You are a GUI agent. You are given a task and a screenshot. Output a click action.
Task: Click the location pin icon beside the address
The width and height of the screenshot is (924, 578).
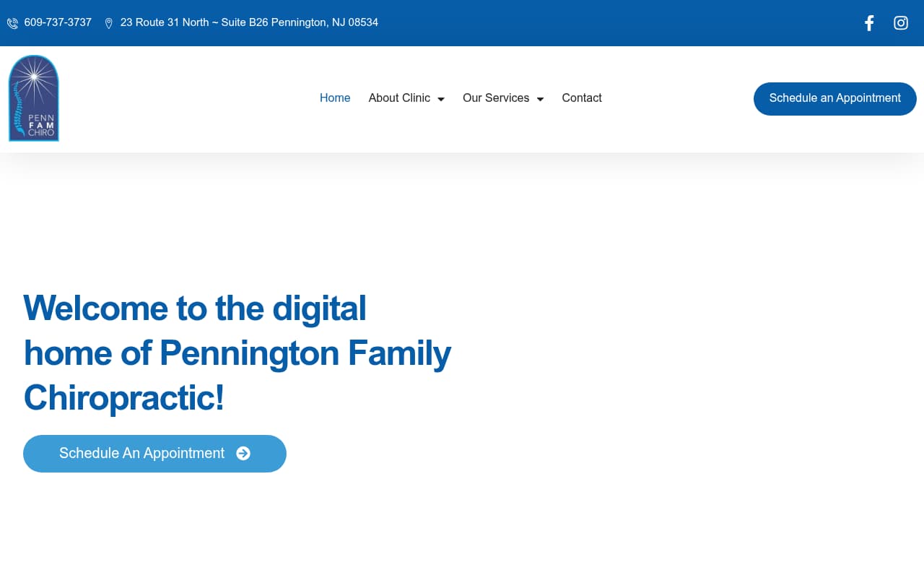pyautogui.click(x=108, y=22)
